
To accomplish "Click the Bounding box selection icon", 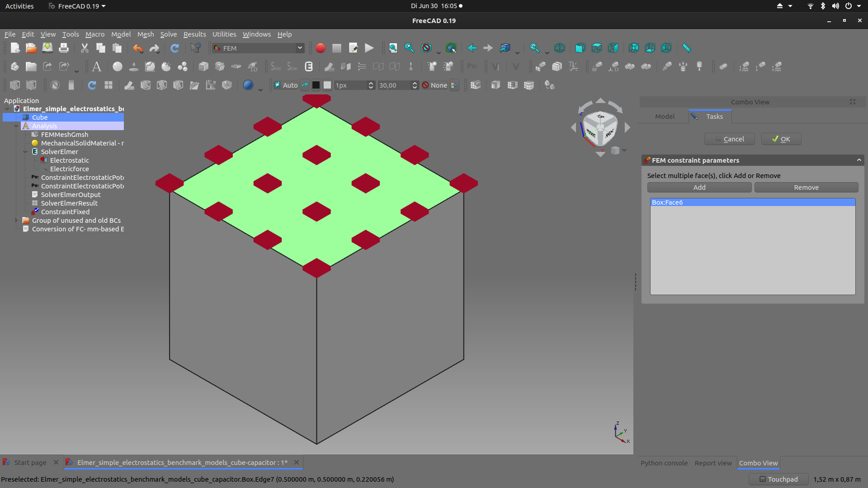I will point(451,48).
